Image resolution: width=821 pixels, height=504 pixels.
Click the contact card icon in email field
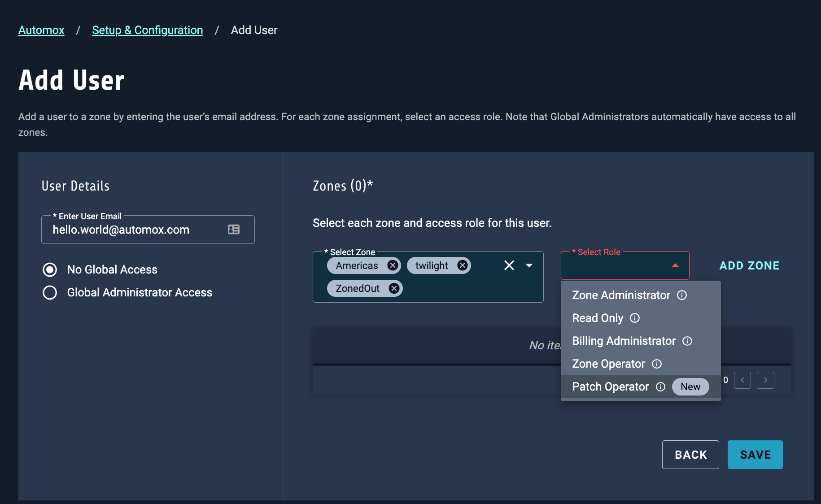coord(234,230)
